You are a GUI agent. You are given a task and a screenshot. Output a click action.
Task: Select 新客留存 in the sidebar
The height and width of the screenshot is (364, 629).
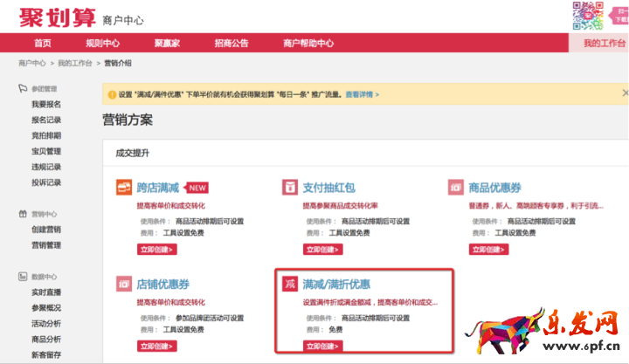[46, 354]
